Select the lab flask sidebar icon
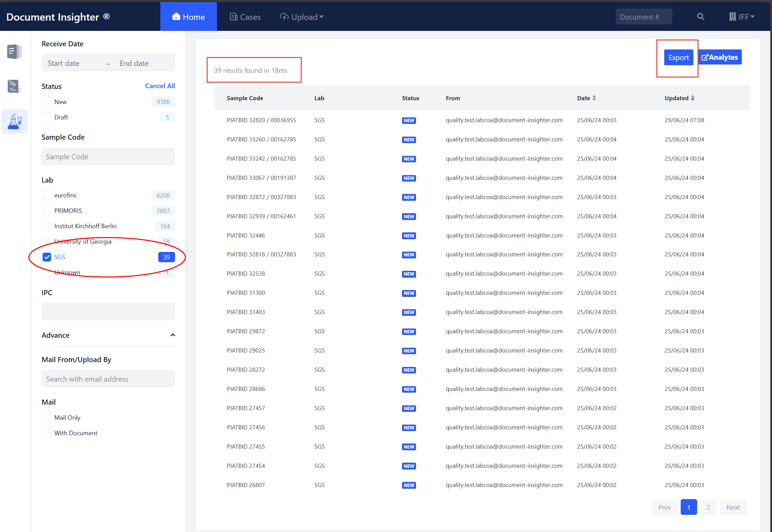The image size is (772, 532). [14, 122]
